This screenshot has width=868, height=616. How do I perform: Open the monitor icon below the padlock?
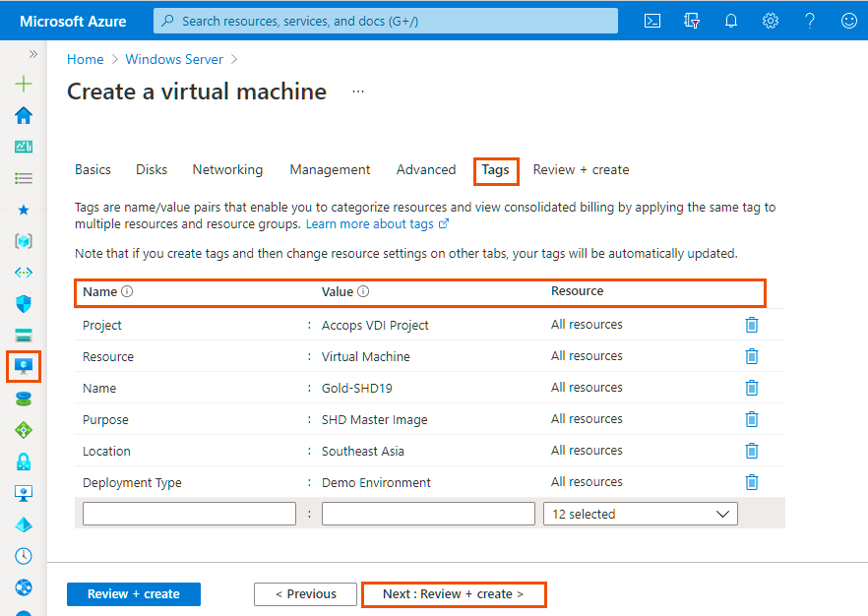coord(24,493)
